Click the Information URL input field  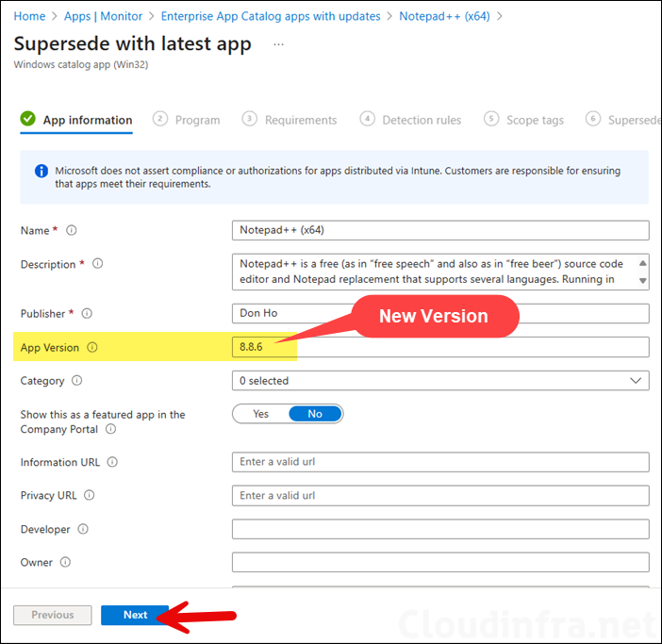coord(439,462)
